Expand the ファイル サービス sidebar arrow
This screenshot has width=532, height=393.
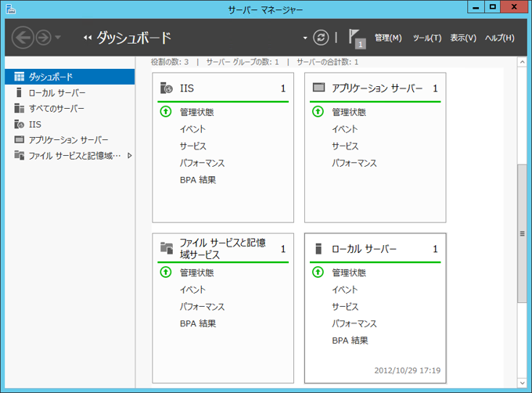pos(130,156)
